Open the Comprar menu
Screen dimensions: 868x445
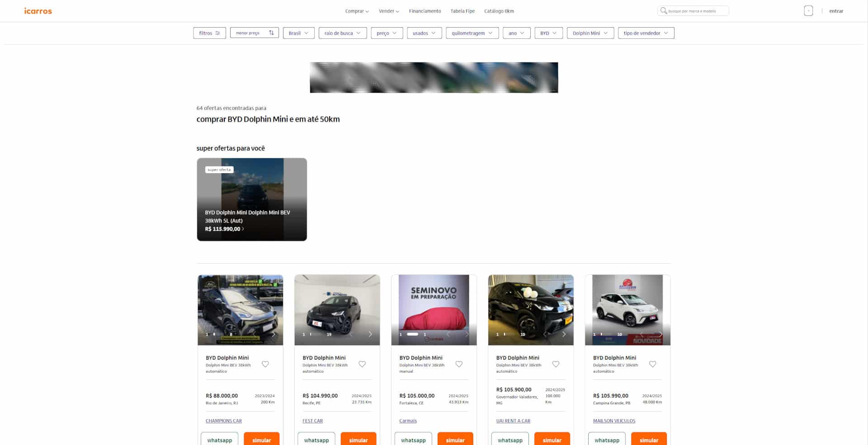357,11
